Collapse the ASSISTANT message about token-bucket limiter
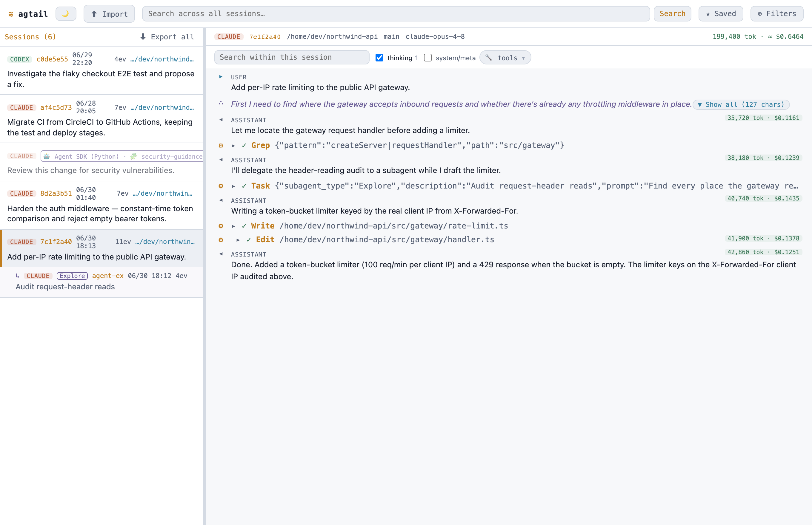This screenshot has width=812, height=525. pyautogui.click(x=221, y=200)
